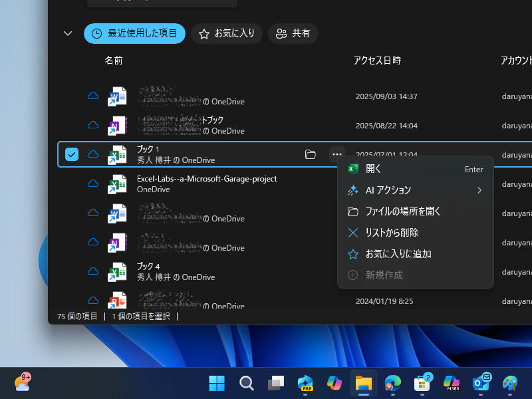Viewport: 532px width, 399px height.
Task: Click the Word document icon of the first file
Action: (x=118, y=96)
